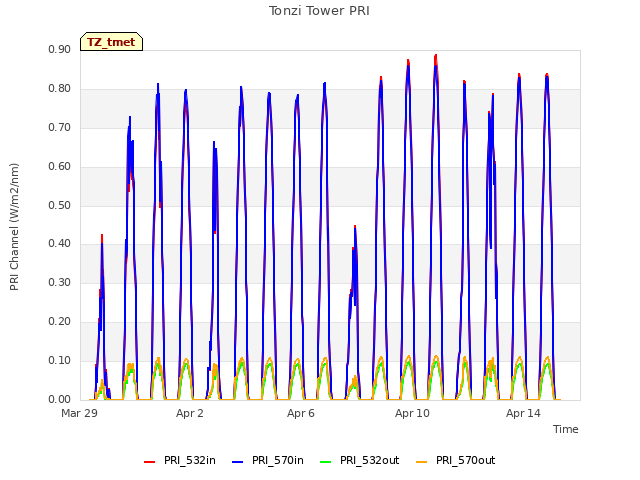Click the 0.60 y-axis tick label
640x480 pixels.
pos(60,167)
